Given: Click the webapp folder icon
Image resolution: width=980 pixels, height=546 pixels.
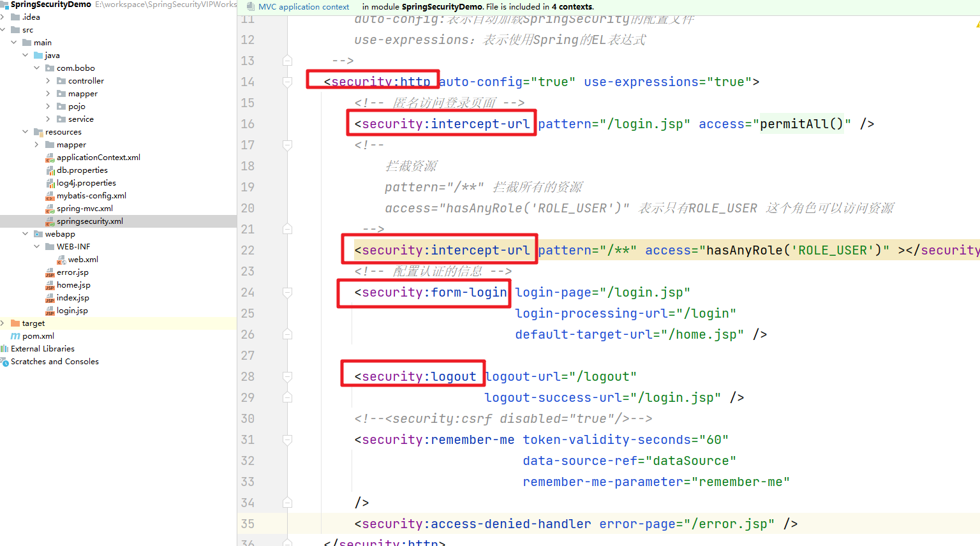Looking at the screenshot, I should pos(38,234).
